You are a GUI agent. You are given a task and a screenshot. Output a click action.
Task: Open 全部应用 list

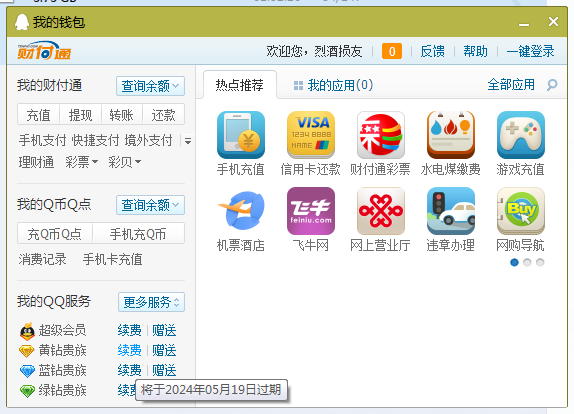click(x=511, y=85)
